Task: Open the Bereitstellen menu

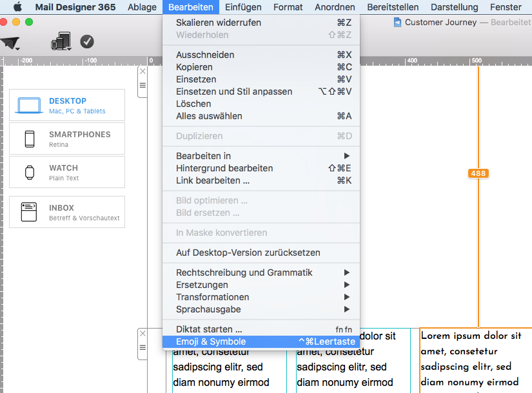Action: click(x=393, y=7)
